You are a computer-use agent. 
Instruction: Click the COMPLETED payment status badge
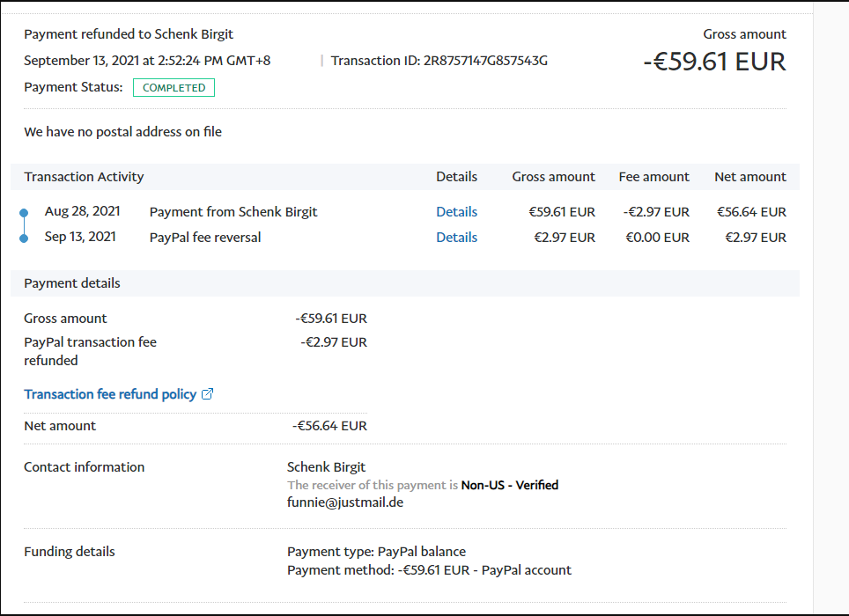[x=173, y=88]
